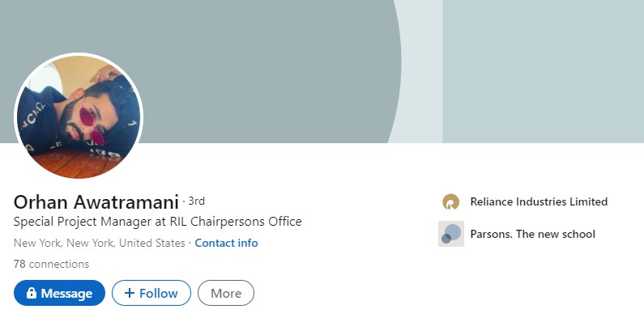The width and height of the screenshot is (644, 322).
Task: Click the 3rd degree connection badge
Action: tap(196, 201)
